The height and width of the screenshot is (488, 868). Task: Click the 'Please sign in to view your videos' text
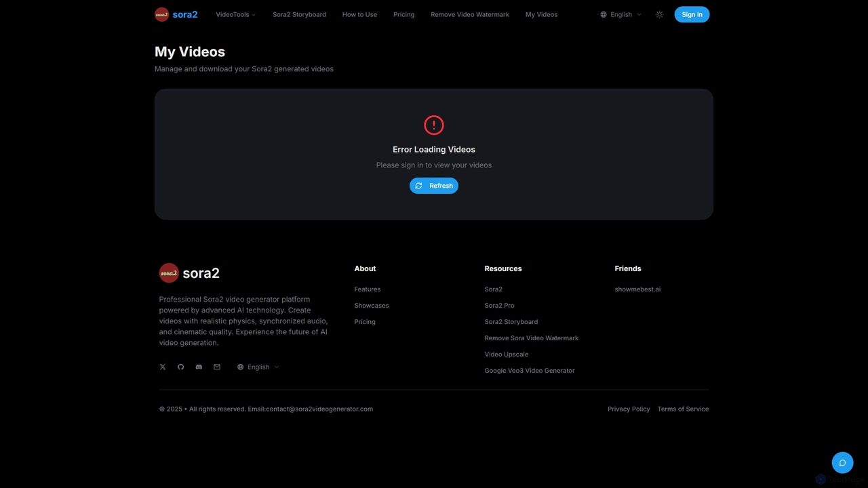click(x=434, y=165)
